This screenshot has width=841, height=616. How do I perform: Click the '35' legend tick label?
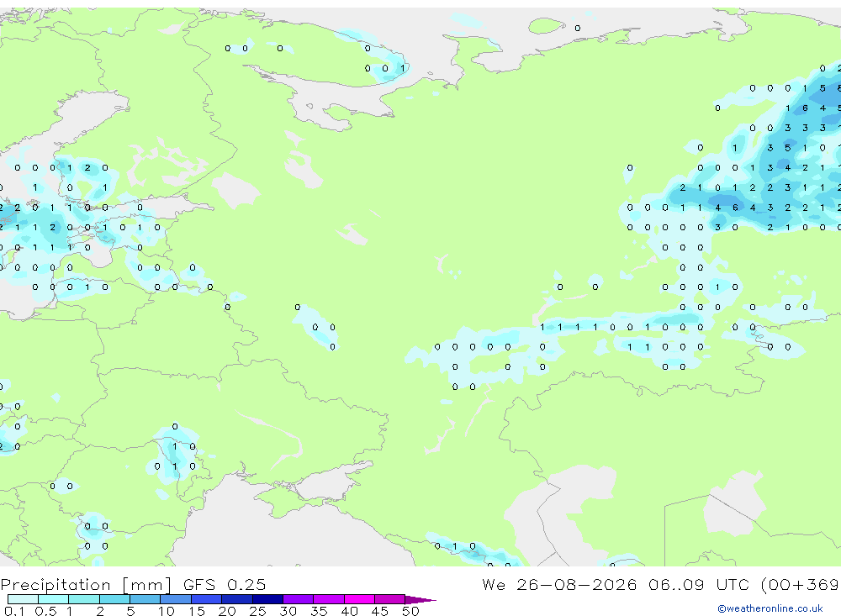319,611
